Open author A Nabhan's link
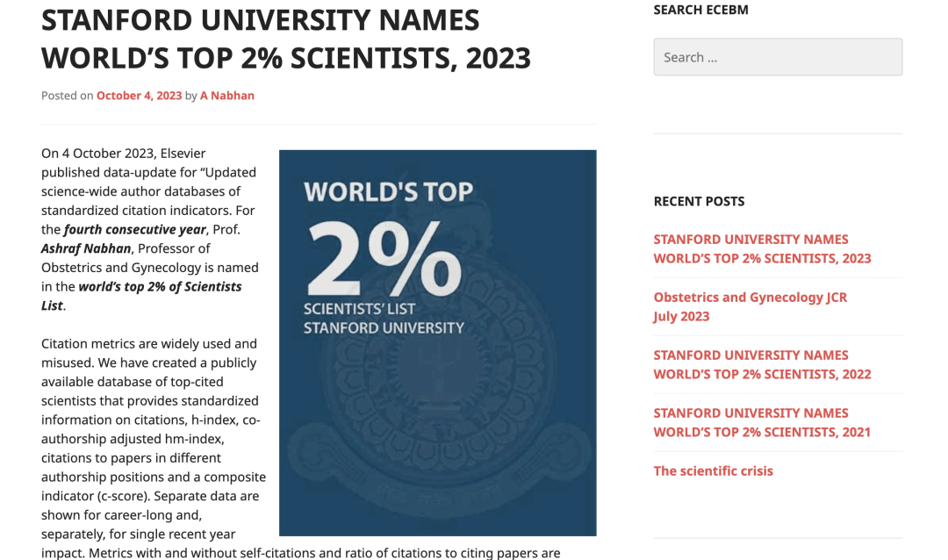The image size is (948, 560). click(x=227, y=96)
